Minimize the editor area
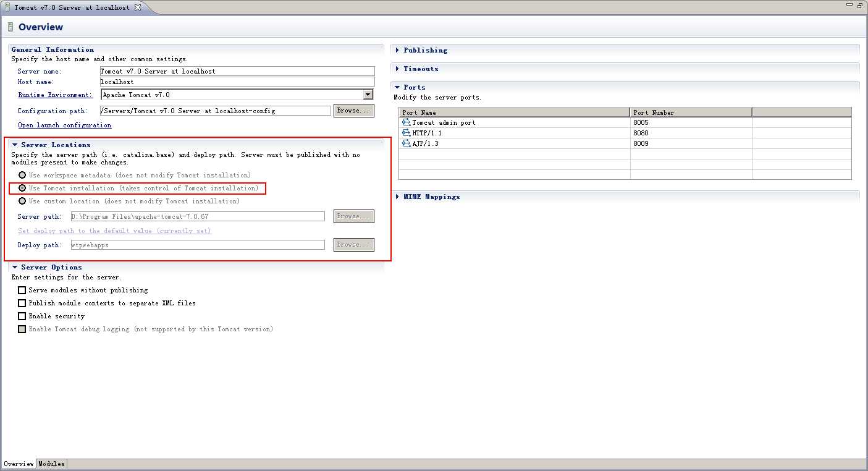Image resolution: width=868 pixels, height=471 pixels. 851,5
